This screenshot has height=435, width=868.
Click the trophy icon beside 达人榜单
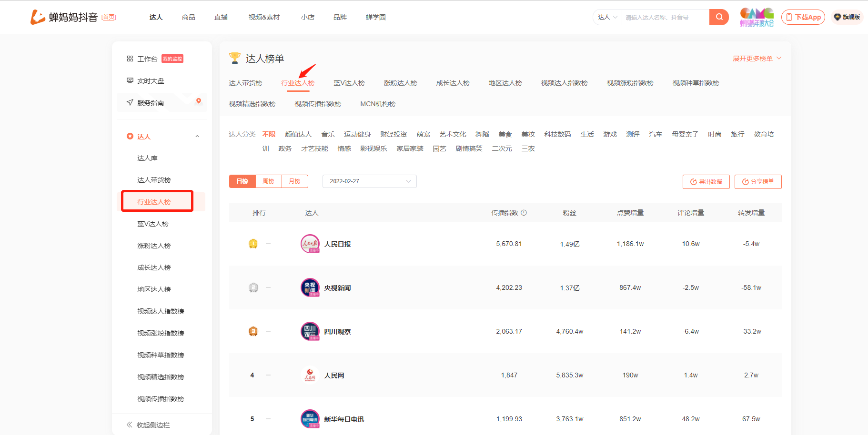tap(235, 58)
